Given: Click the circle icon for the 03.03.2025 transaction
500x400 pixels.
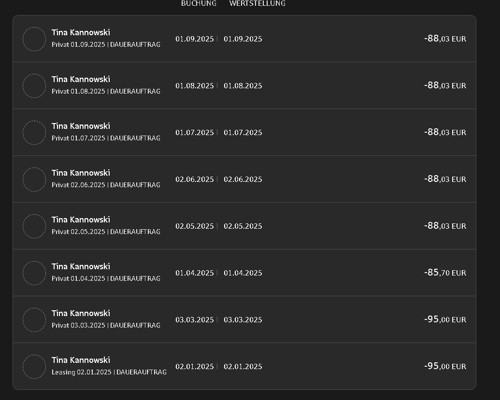Looking at the screenshot, I should tap(34, 320).
